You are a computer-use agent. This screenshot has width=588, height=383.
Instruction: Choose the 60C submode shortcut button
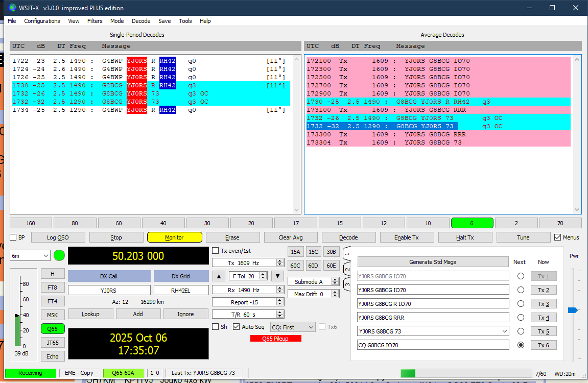point(295,265)
